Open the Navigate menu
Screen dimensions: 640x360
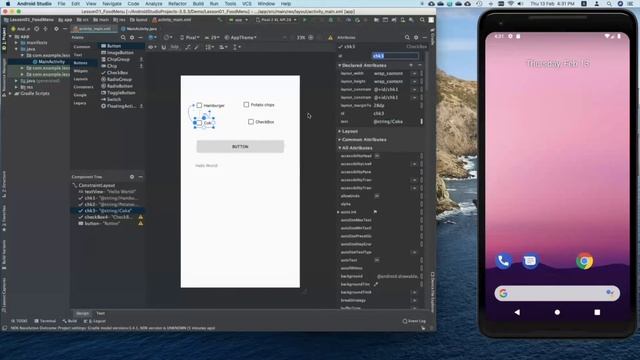(112, 4)
